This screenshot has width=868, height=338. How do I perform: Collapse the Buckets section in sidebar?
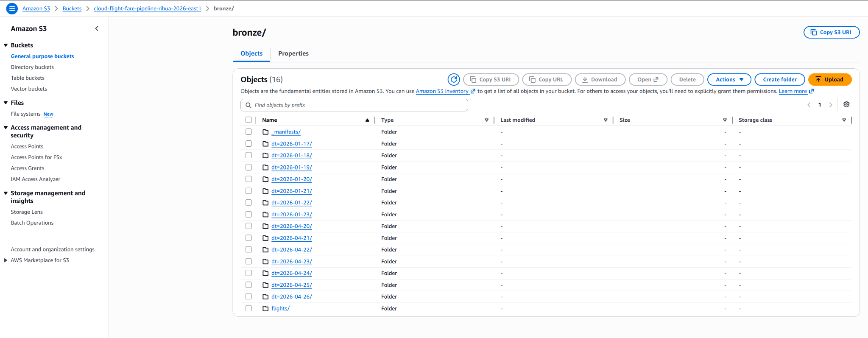click(6, 45)
